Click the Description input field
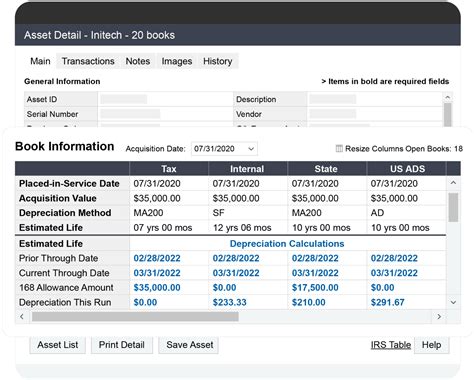The height and width of the screenshot is (380, 474). (333, 99)
